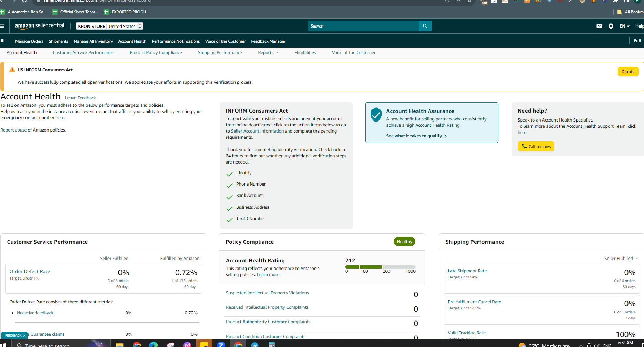Open Pre-fulfillment Cancel Rate link
Screen dimensions: 644x347
click(x=475, y=302)
